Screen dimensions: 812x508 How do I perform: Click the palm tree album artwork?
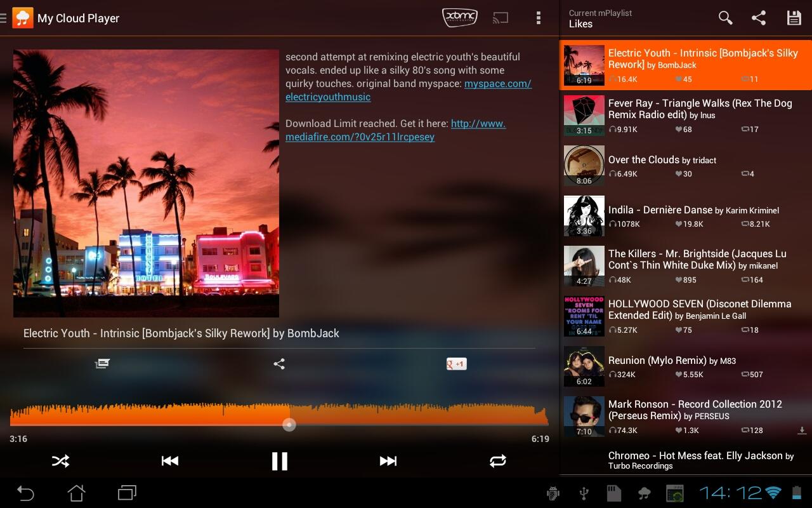tap(146, 183)
